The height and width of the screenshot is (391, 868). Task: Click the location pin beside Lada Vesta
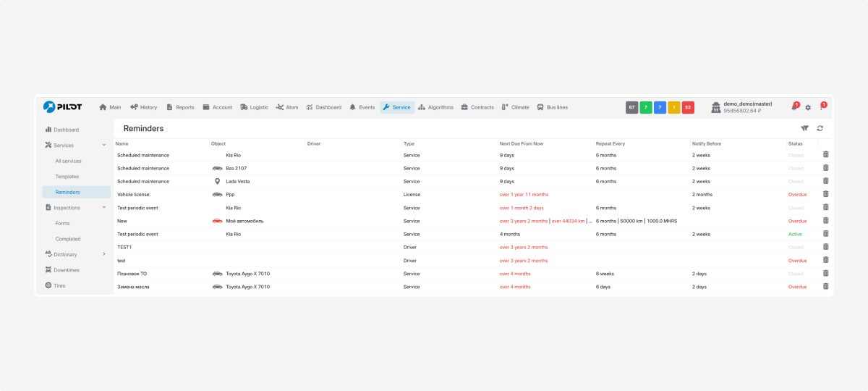click(217, 181)
